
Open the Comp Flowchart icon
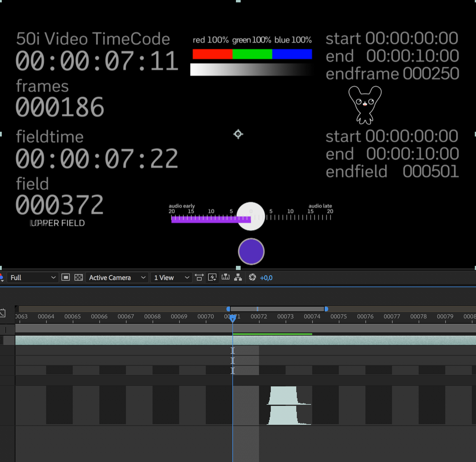[x=238, y=277]
